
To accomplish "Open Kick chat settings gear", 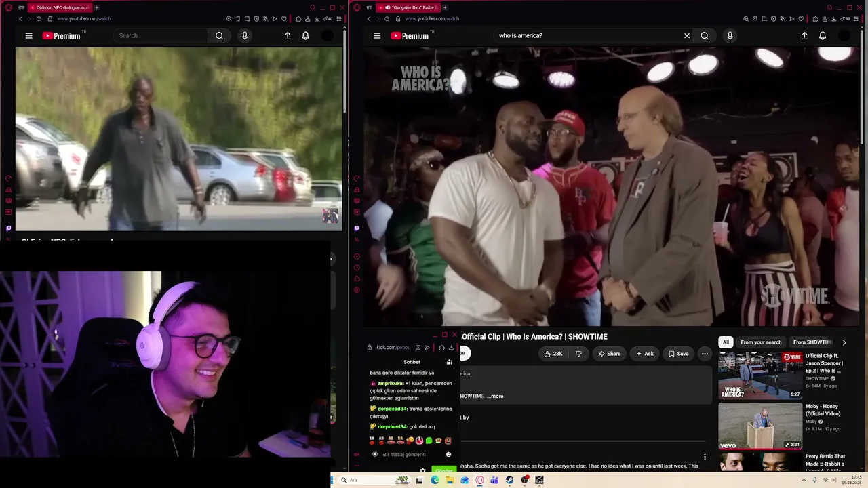I will point(422,470).
